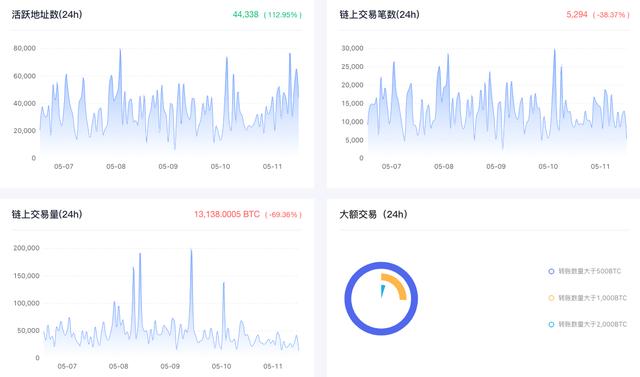The height and width of the screenshot is (377, 640).
Task: Click the tallest peak in 链上交易量 chart
Action: pyautogui.click(x=191, y=250)
